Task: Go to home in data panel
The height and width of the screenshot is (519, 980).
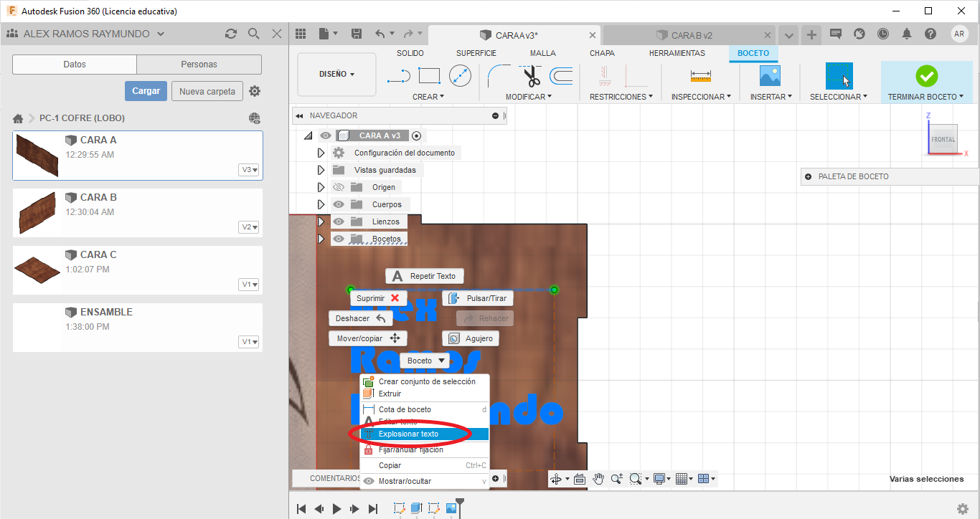Action: coord(18,118)
